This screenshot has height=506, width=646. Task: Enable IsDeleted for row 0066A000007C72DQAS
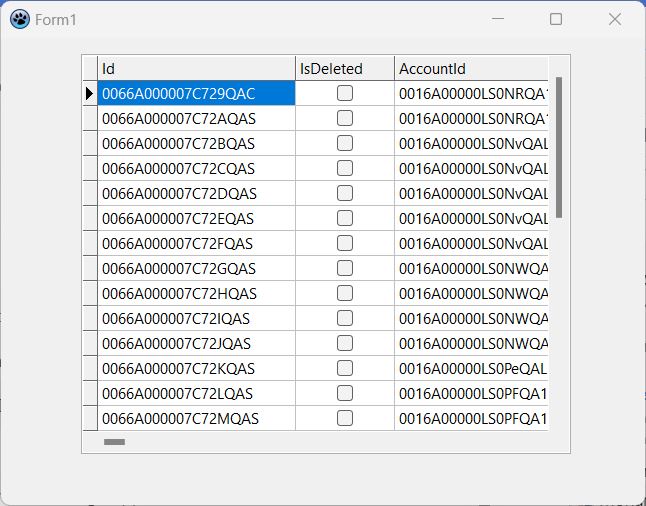345,193
